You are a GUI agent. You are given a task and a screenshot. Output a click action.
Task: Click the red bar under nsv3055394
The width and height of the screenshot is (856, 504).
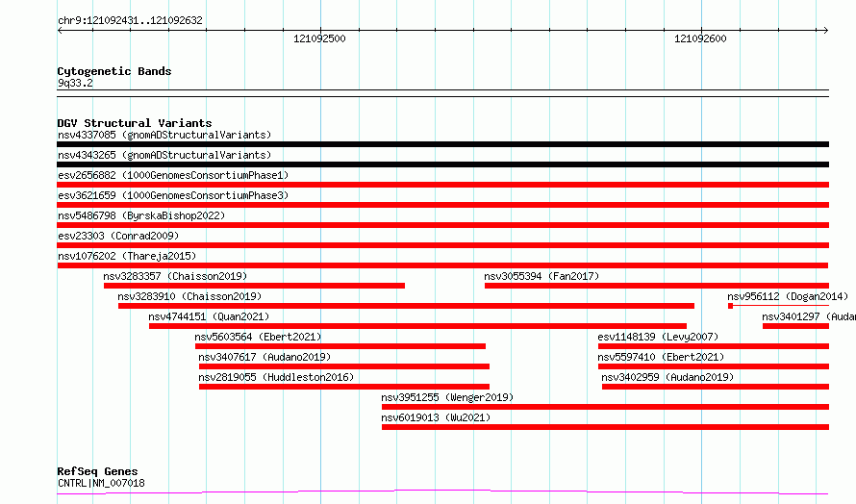click(657, 286)
